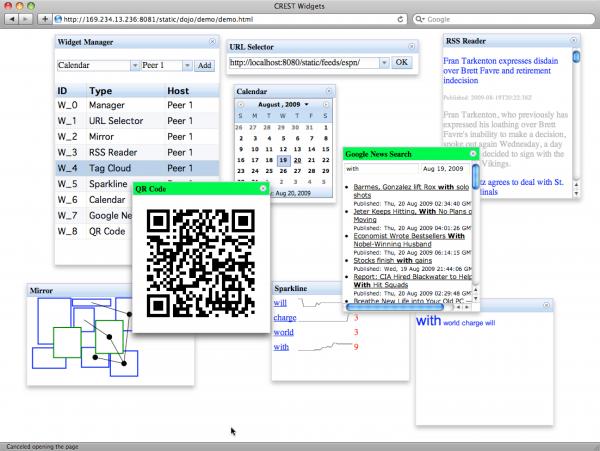Tap the QR code image

click(201, 263)
